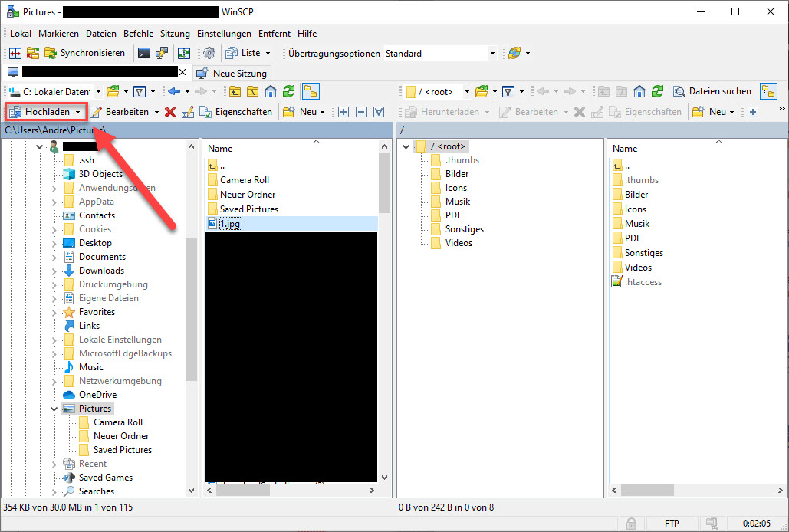Open the Hochladen dropdown arrow
This screenshot has height=532, width=789.
pos(78,112)
